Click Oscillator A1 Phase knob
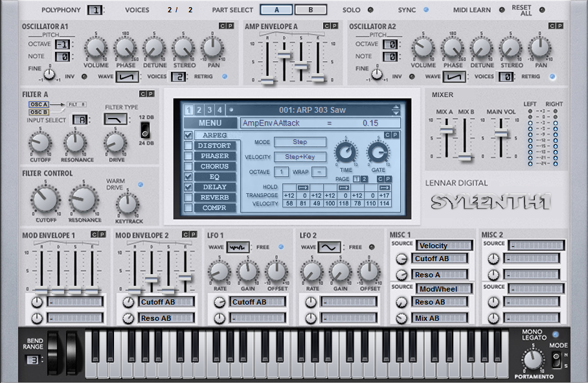588x383 pixels. tap(125, 48)
